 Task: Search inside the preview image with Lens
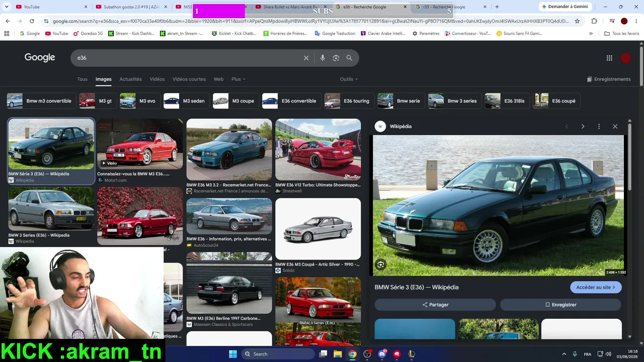(381, 264)
